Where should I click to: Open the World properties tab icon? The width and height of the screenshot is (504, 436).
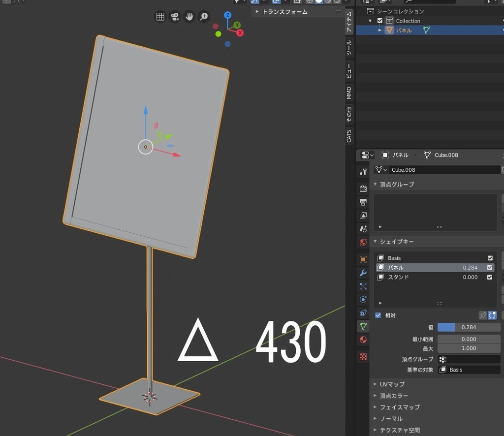coord(363,242)
